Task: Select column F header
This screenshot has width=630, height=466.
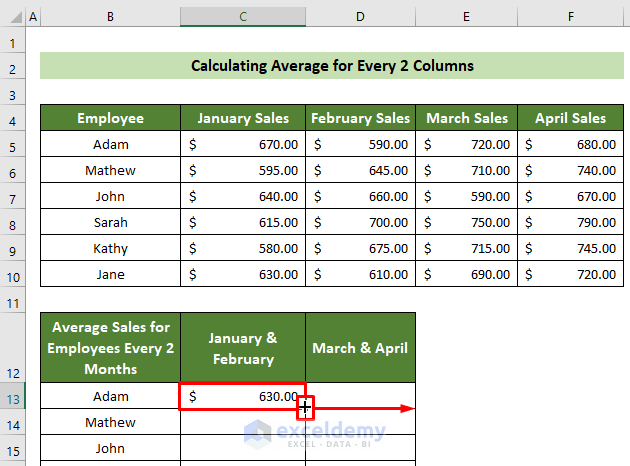Action: pos(570,18)
